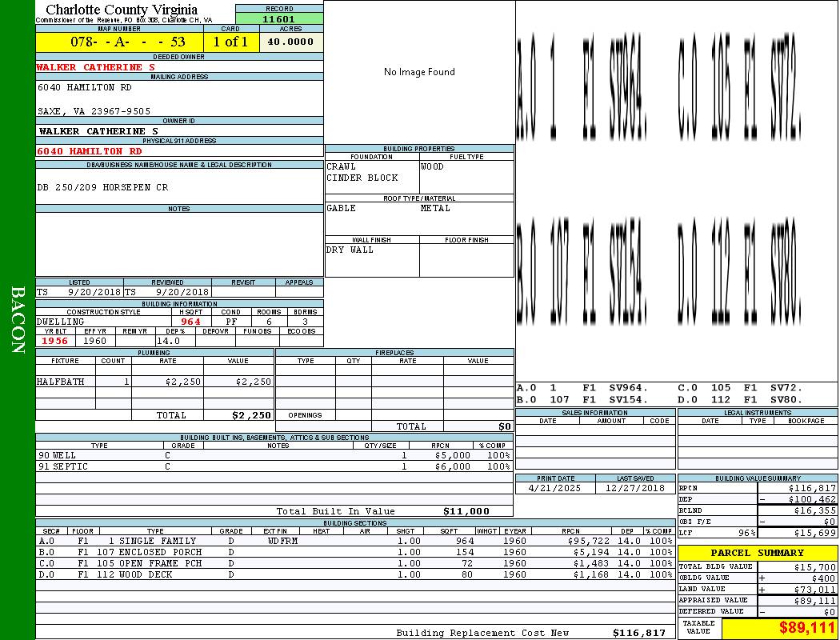Click the red deeded owner name
840x640 pixels.
point(96,67)
